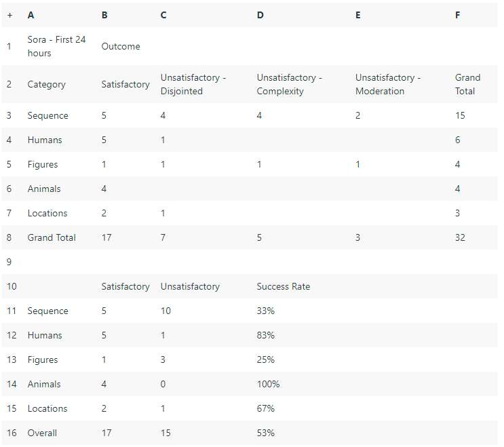Image resolution: width=504 pixels, height=447 pixels.
Task: Select the 'Unsatisfactory - Disjointed' header cell
Action: pyautogui.click(x=193, y=84)
